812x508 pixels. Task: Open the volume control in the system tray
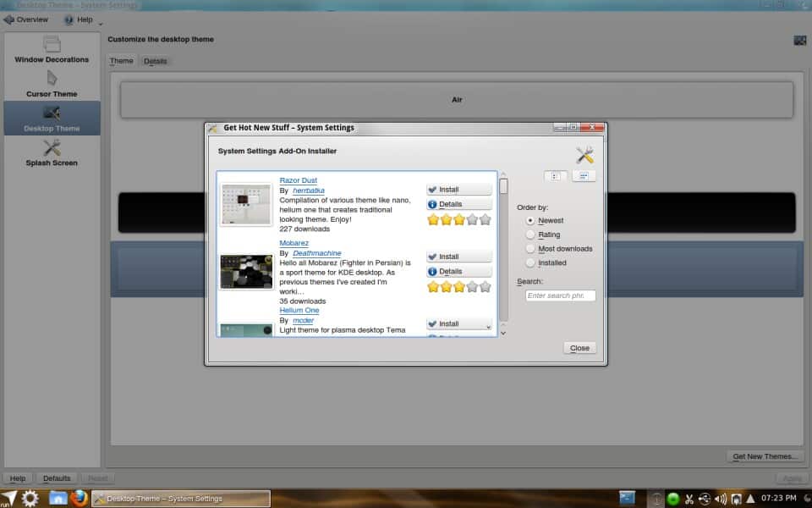(x=721, y=500)
